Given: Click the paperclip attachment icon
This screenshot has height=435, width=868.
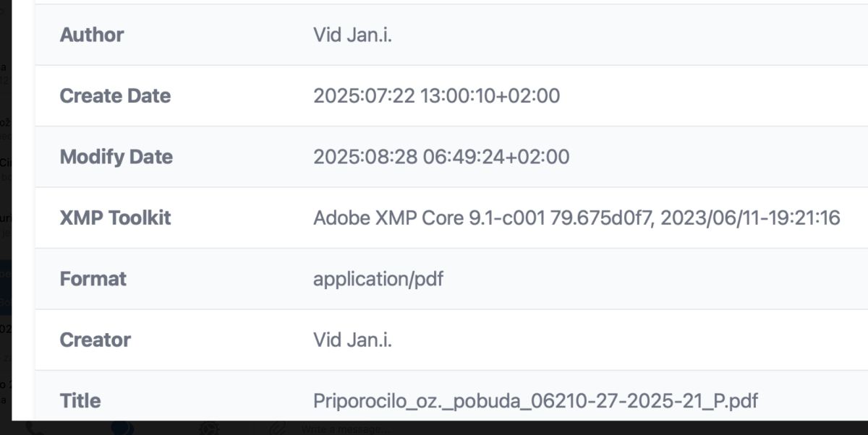Looking at the screenshot, I should [x=278, y=428].
